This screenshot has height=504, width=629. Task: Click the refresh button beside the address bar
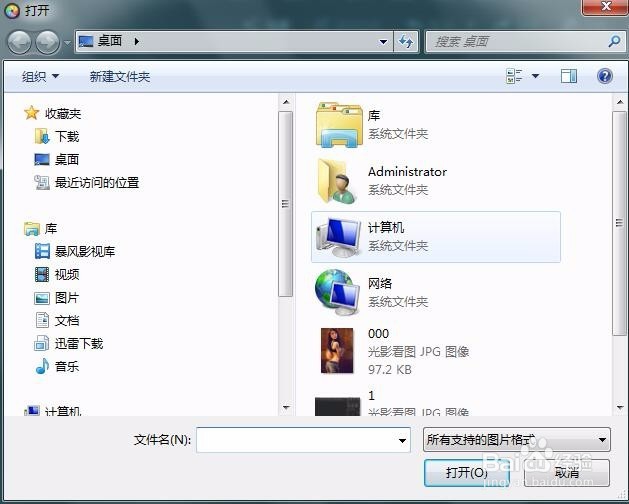coord(406,41)
